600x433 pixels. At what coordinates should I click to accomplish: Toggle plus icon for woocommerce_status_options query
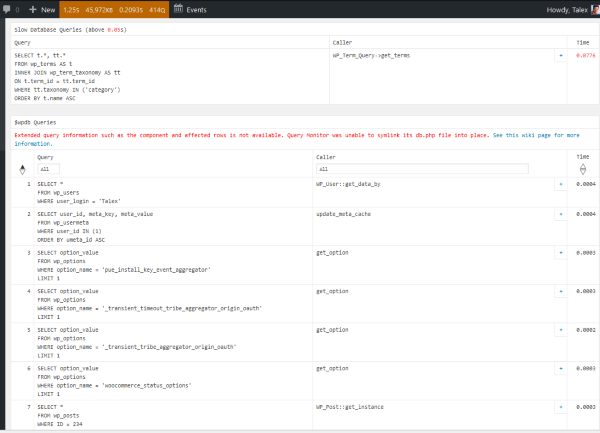coord(560,368)
